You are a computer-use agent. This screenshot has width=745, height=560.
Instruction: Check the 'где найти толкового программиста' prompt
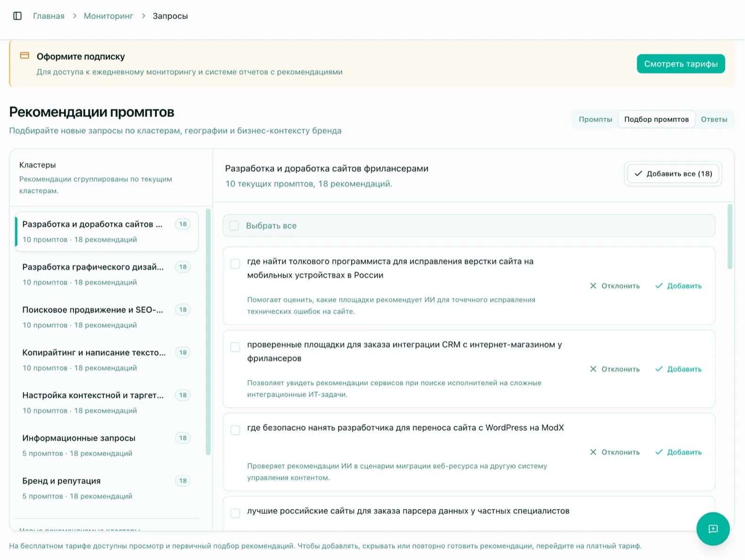click(235, 264)
